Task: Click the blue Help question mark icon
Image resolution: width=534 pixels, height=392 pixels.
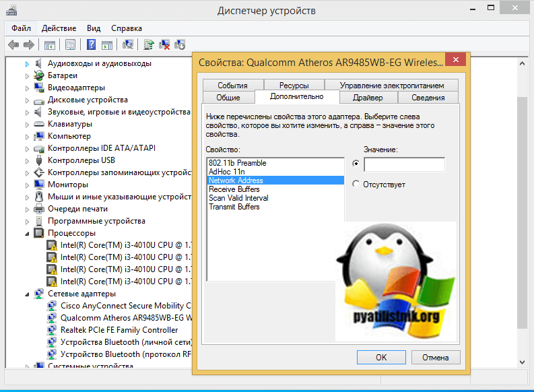Action: pos(92,44)
